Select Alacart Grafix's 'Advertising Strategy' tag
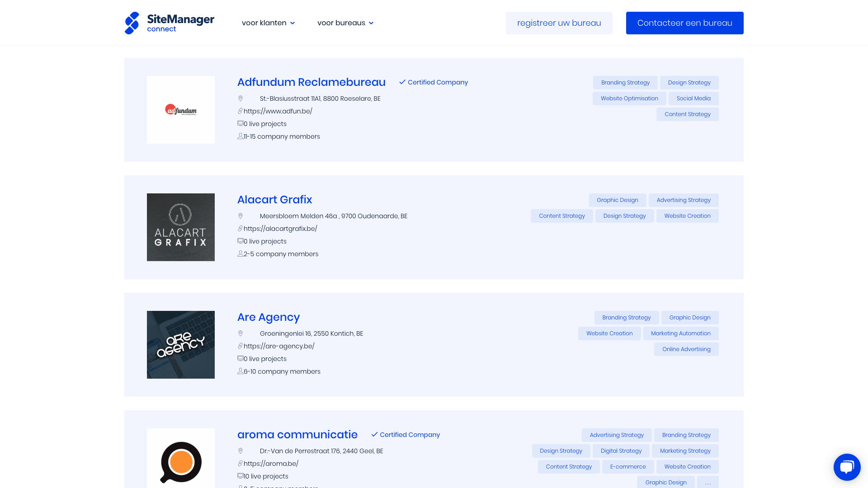The height and width of the screenshot is (488, 868). tap(684, 200)
